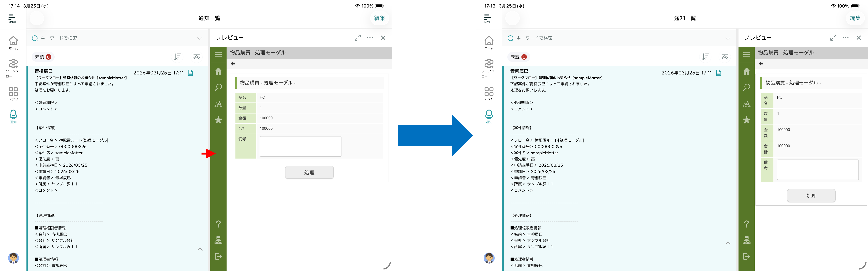Open ワークフロー in the 17:14 screenshot sidebar

click(x=13, y=69)
